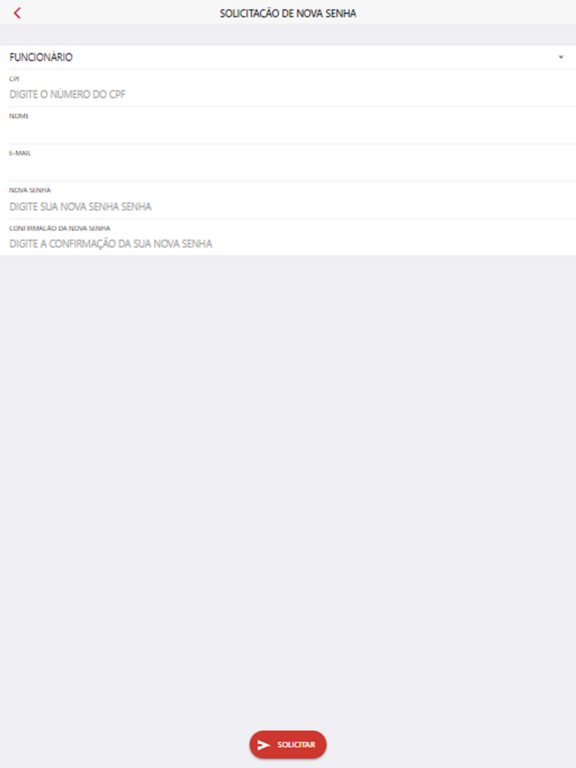576x768 pixels.
Task: Submit with the red SOLICITAR button
Action: pos(288,745)
